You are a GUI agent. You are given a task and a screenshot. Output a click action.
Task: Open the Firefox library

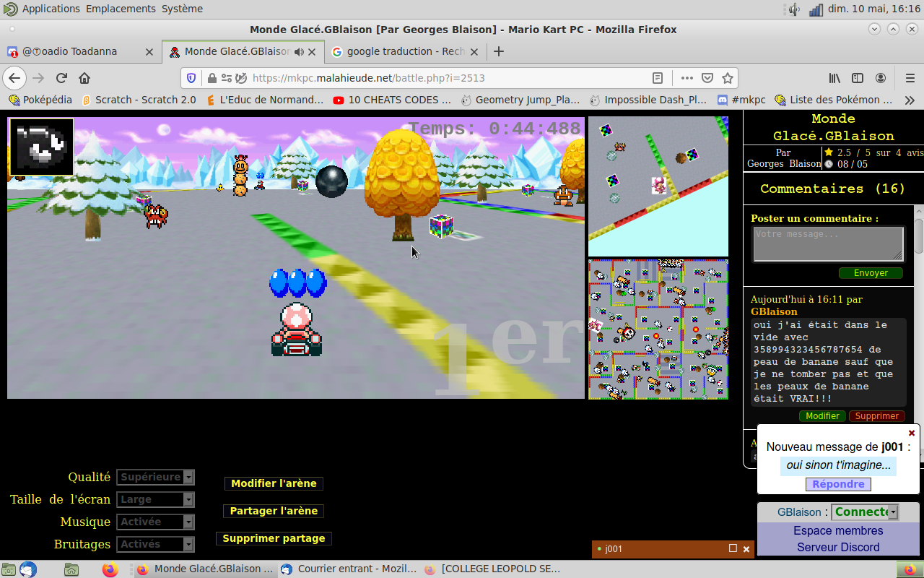click(x=834, y=78)
